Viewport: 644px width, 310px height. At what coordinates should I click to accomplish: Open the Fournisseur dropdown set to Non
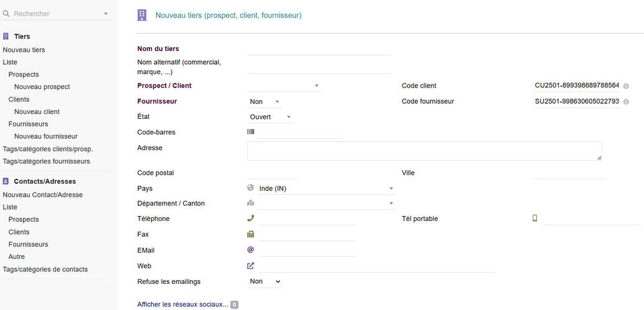(x=265, y=101)
